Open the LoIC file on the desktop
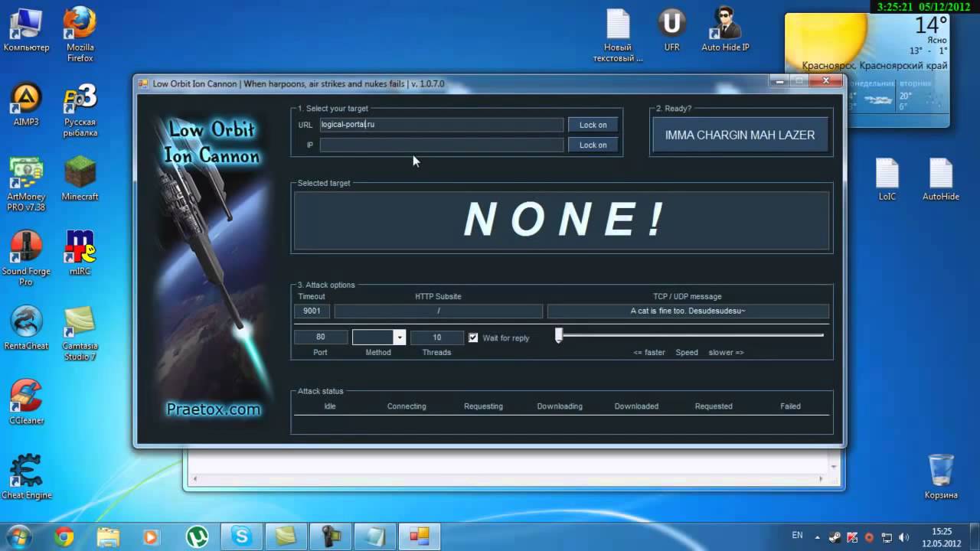Viewport: 980px width, 551px height. 887,179
